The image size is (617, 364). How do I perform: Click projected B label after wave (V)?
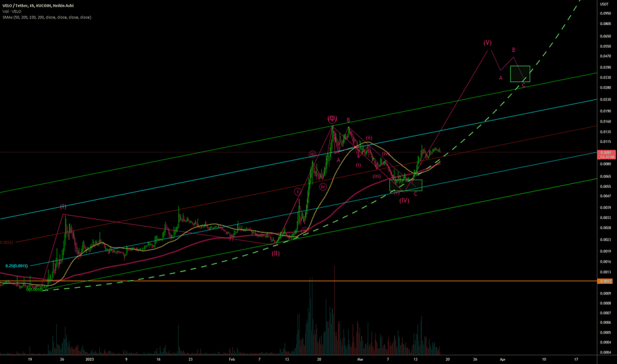[x=514, y=50]
